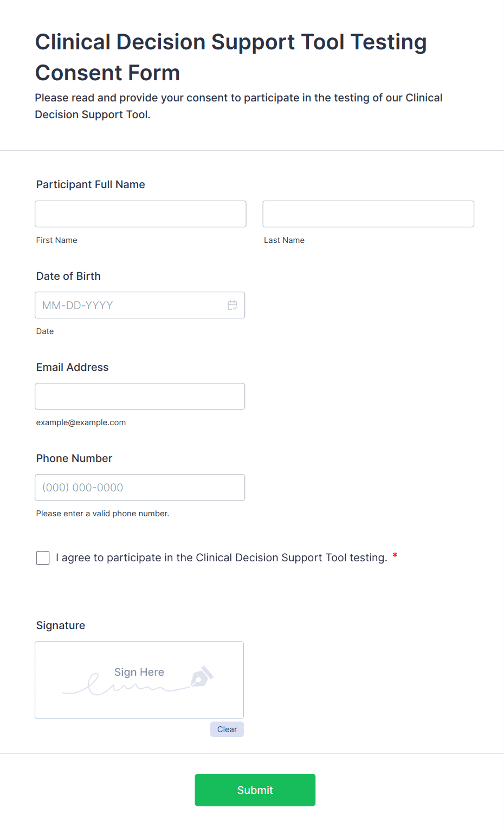Image resolution: width=504 pixels, height=833 pixels.
Task: Click the Email Address field label
Action: pyautogui.click(x=72, y=367)
